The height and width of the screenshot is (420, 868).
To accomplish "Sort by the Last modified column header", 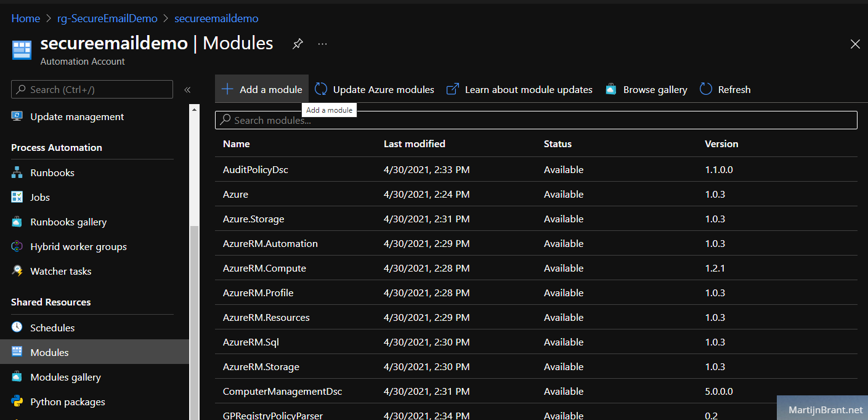I will [x=415, y=143].
